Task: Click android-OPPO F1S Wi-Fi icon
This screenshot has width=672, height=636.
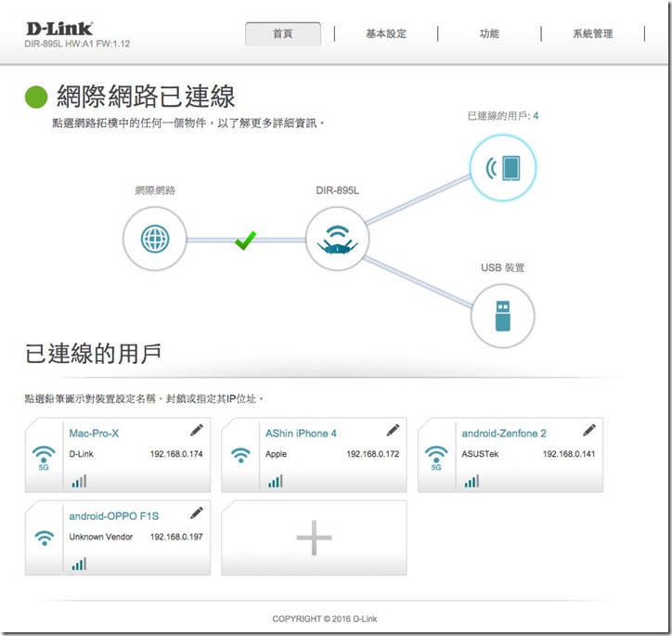Action: [x=45, y=538]
